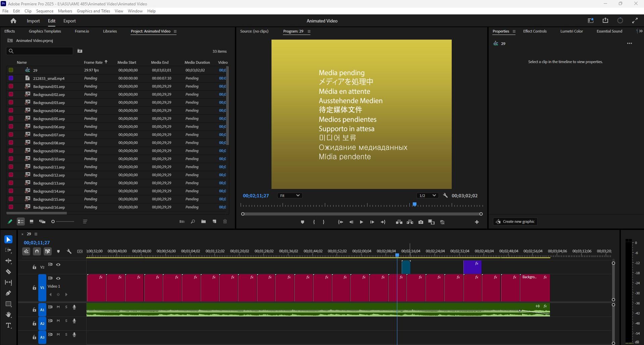Click the Quick Export share icon
The height and width of the screenshot is (345, 644).
coord(605,21)
